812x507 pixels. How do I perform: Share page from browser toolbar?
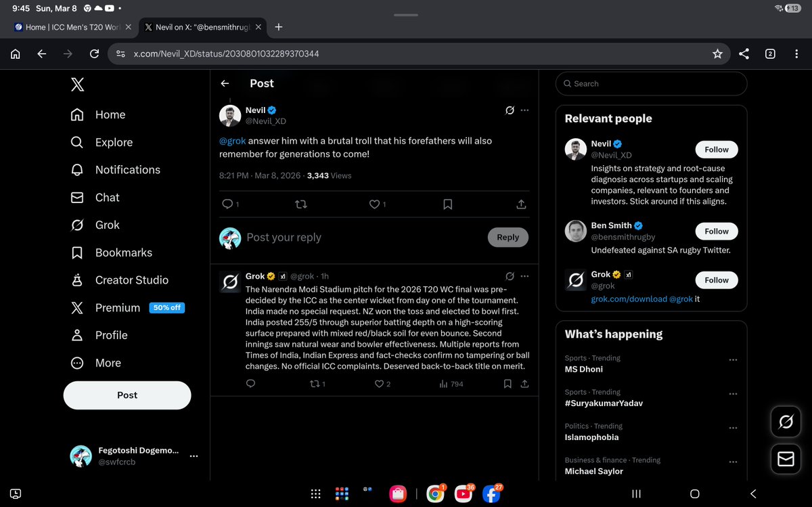click(x=744, y=54)
